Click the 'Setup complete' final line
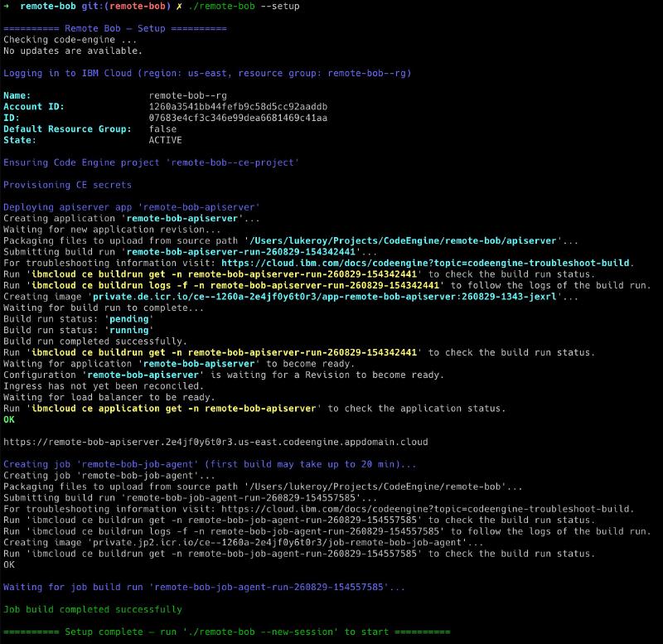Image resolution: width=663 pixels, height=644 pixels. click(226, 632)
